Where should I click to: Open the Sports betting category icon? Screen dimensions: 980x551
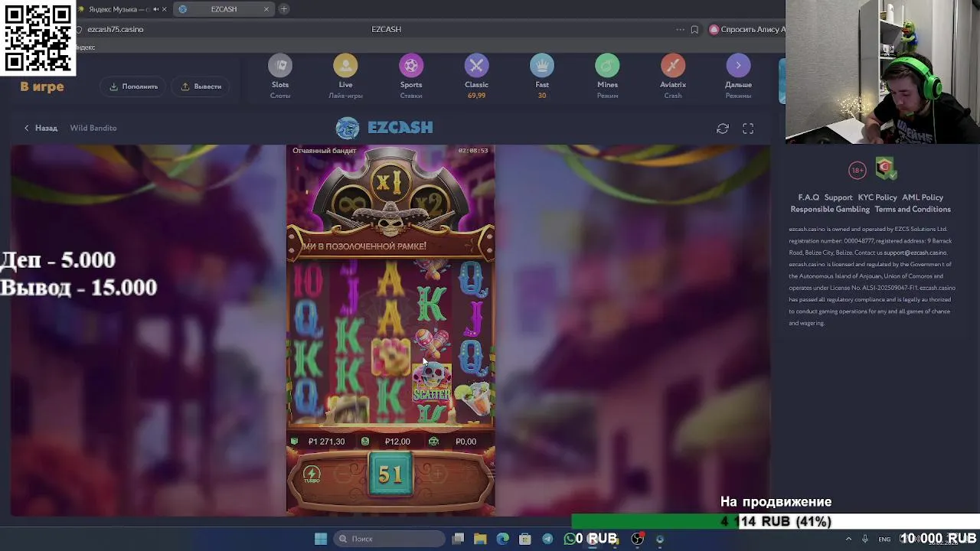[411, 66]
